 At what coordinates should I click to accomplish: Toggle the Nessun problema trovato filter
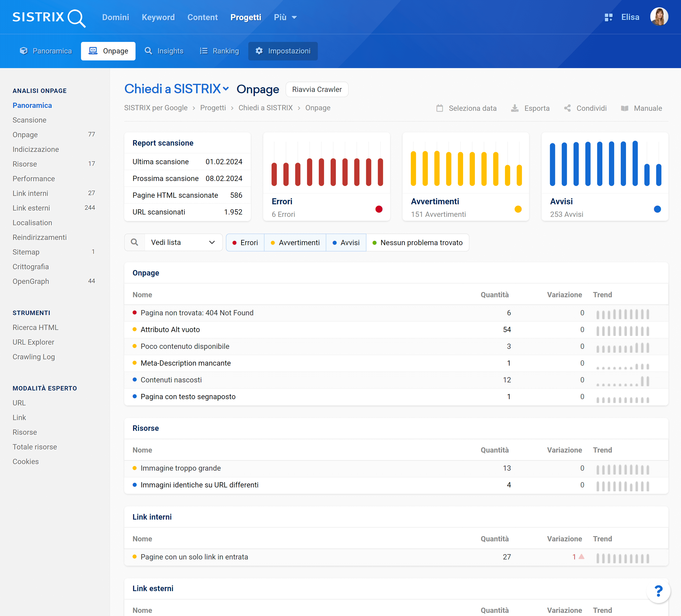point(418,243)
